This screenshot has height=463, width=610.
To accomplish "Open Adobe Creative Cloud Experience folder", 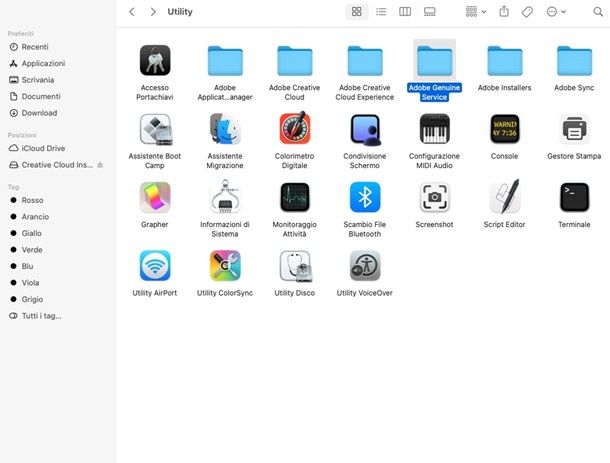I will (365, 61).
